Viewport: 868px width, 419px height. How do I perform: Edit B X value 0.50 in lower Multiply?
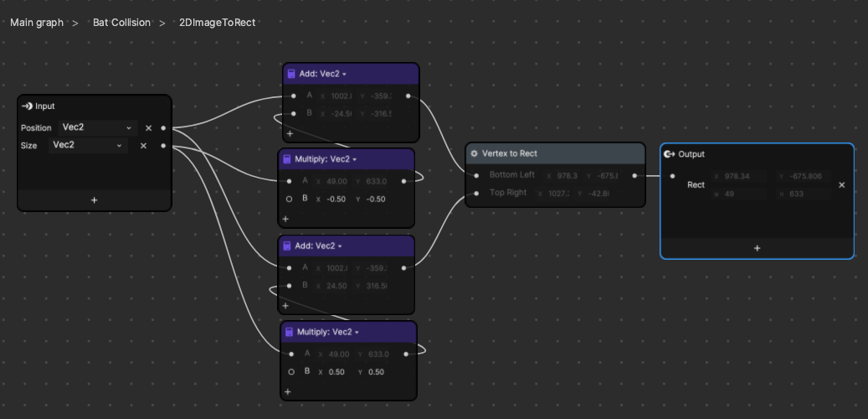336,372
